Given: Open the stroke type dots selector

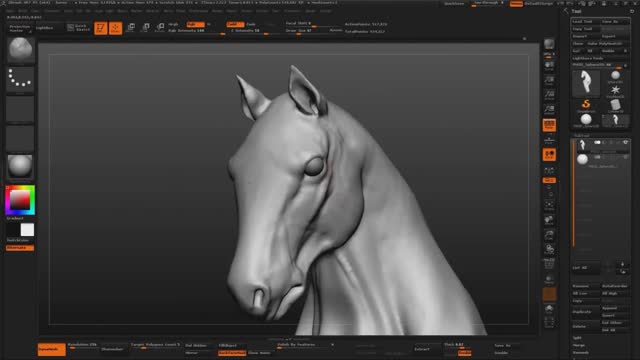Looking at the screenshot, I should (20, 79).
